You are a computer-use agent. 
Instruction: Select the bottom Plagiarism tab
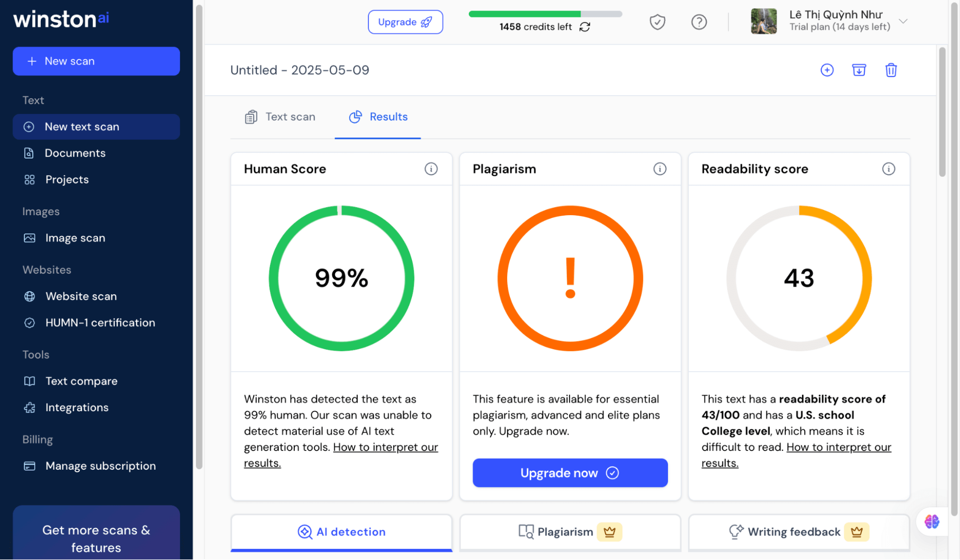point(570,532)
